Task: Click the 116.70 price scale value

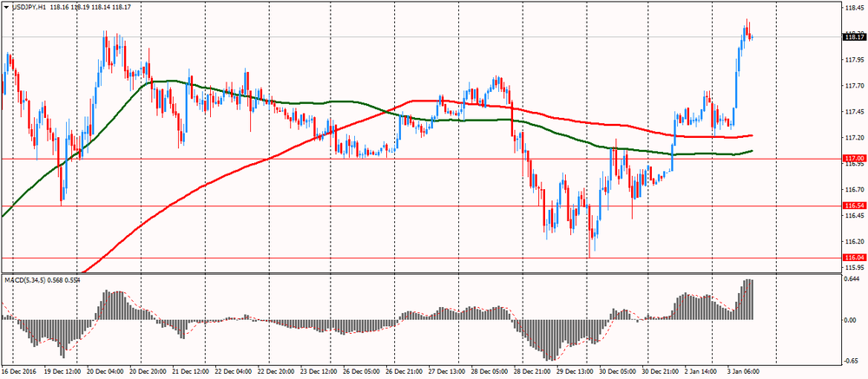Action: pos(853,190)
